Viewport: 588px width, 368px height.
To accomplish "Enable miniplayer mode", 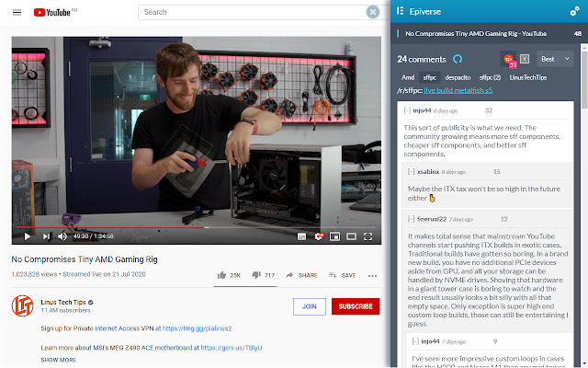I will coord(334,236).
